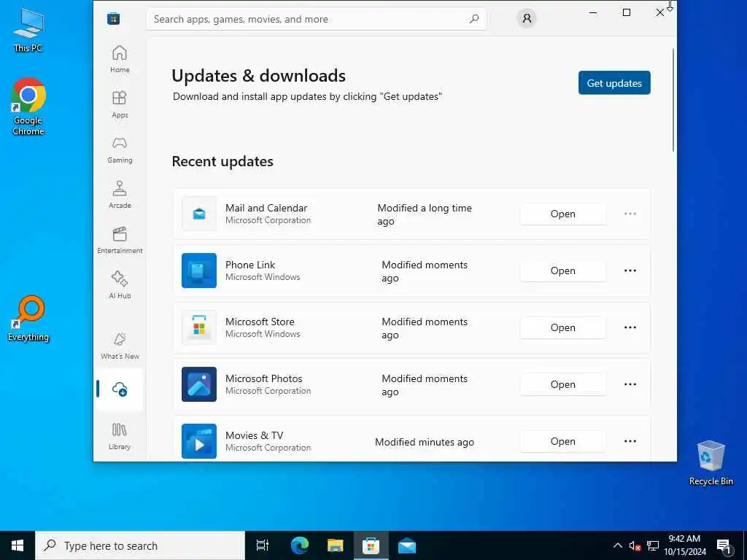Open the Entertainment section

(120, 241)
